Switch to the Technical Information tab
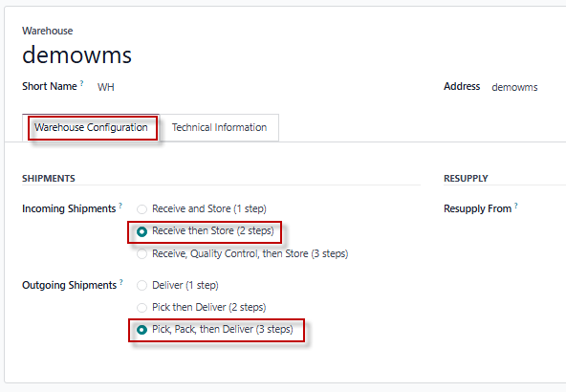The width and height of the screenshot is (566, 392). pos(219,127)
